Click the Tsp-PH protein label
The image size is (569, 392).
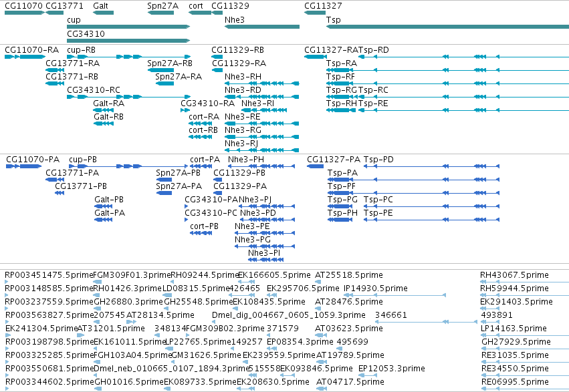point(342,213)
